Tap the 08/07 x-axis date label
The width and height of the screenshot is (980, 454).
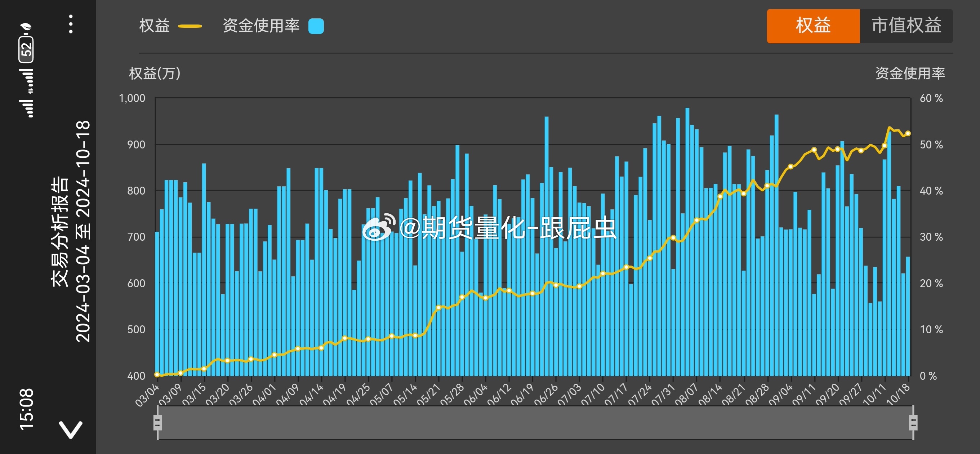coord(686,395)
